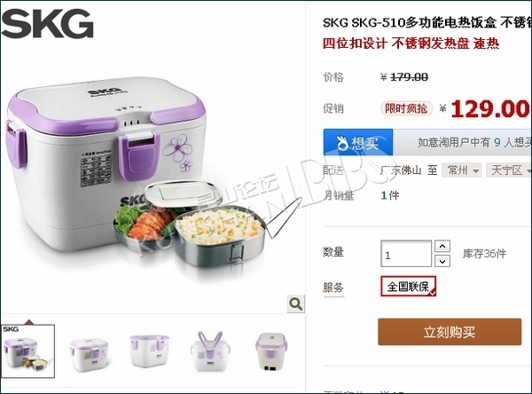Image resolution: width=532 pixels, height=394 pixels.
Task: Select the 全国联保 service option
Action: pos(408,286)
